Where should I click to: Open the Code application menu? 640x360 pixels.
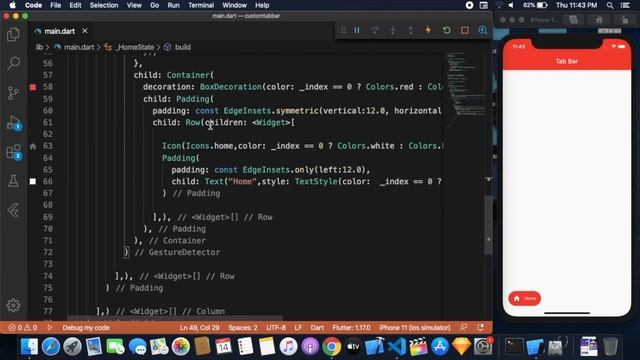tap(33, 5)
